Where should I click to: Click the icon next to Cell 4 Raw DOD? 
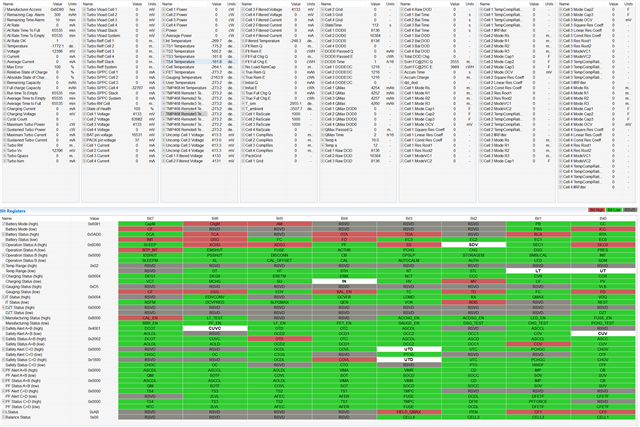[x=402, y=9]
